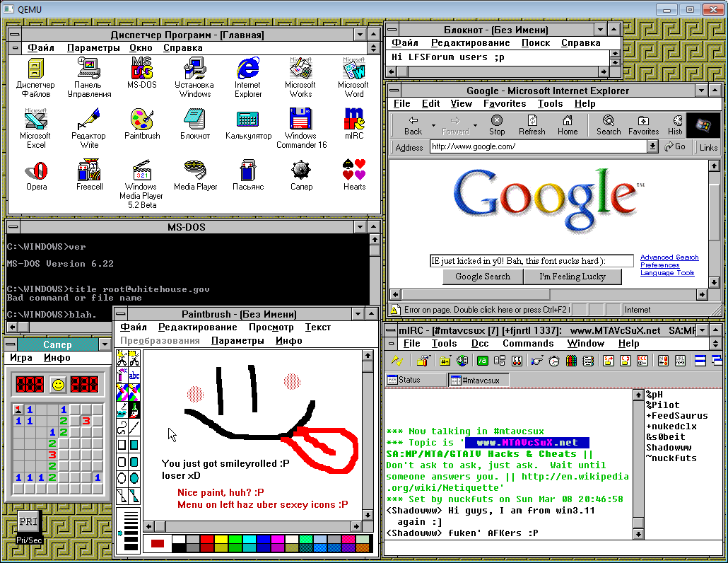Open the Текст menu in Paintbrush
Viewport: 728px width, 563px height.
(x=318, y=327)
